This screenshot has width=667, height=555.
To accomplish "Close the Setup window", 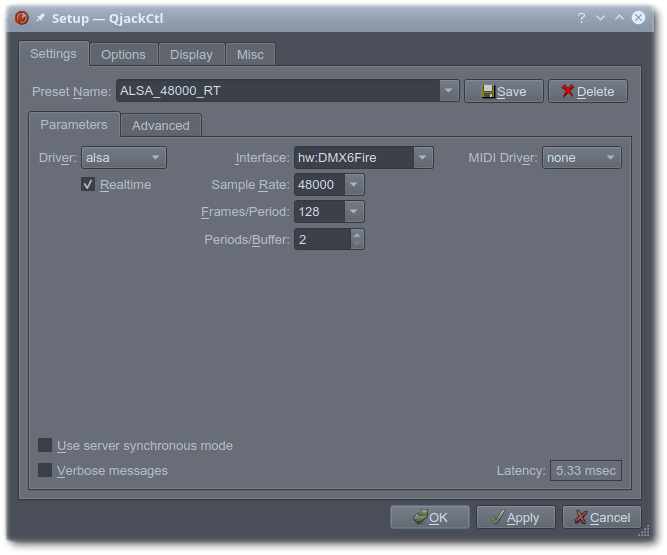I will pos(638,17).
